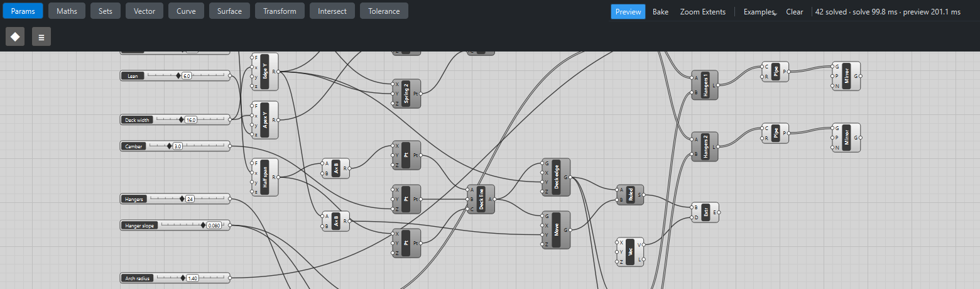
Task: Select the Hangers 2 node
Action: 705,146
